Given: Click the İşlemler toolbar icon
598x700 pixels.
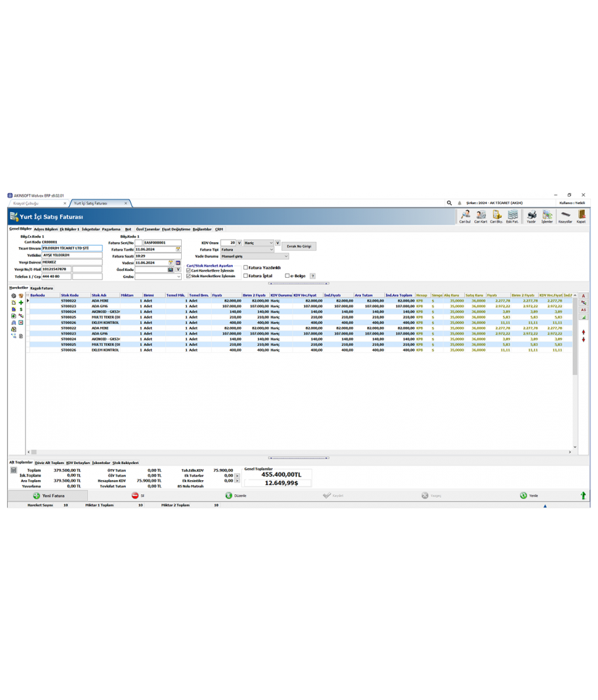Looking at the screenshot, I should coord(548,214).
